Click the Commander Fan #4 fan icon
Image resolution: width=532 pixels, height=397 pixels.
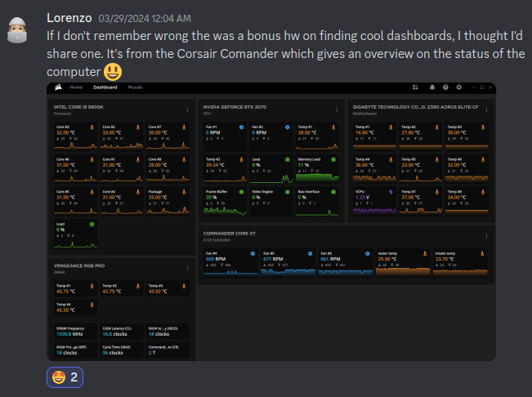253,254
